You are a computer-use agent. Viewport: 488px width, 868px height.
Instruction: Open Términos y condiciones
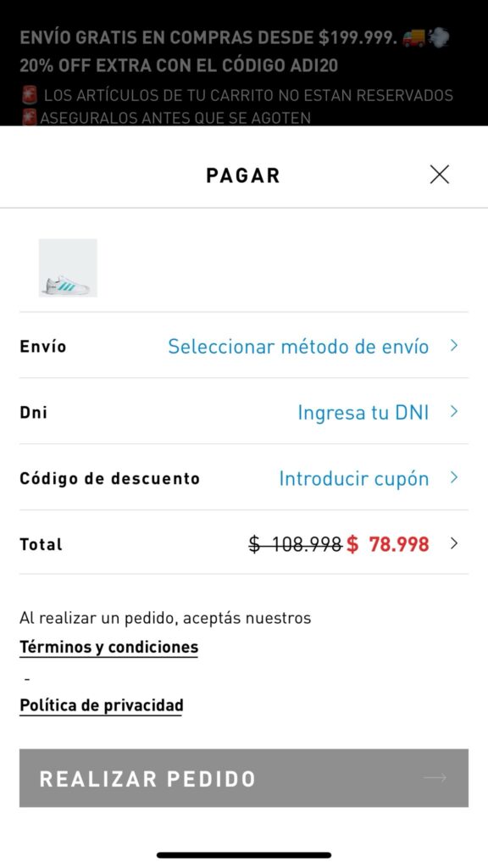[x=108, y=647]
